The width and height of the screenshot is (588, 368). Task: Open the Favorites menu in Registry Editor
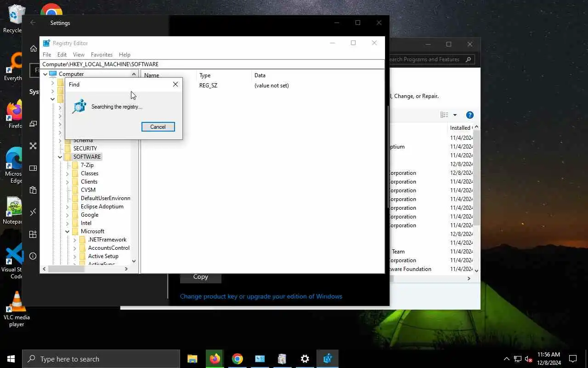click(x=102, y=54)
